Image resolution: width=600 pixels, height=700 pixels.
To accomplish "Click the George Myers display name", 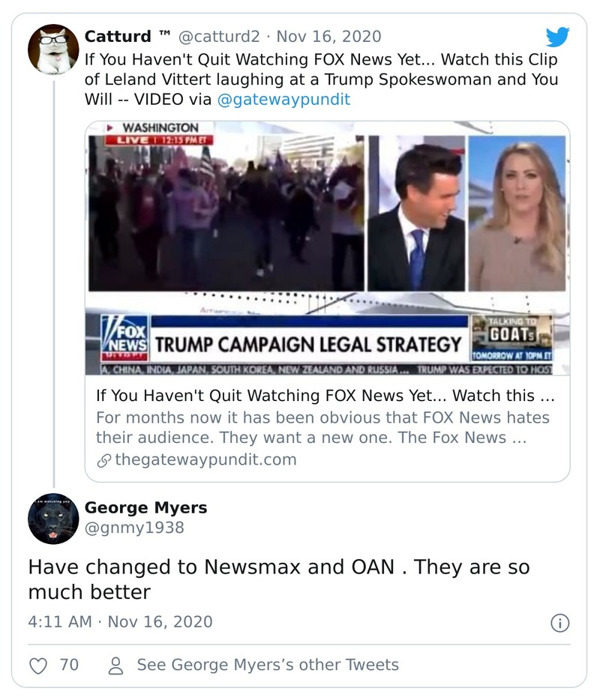I will point(145,507).
